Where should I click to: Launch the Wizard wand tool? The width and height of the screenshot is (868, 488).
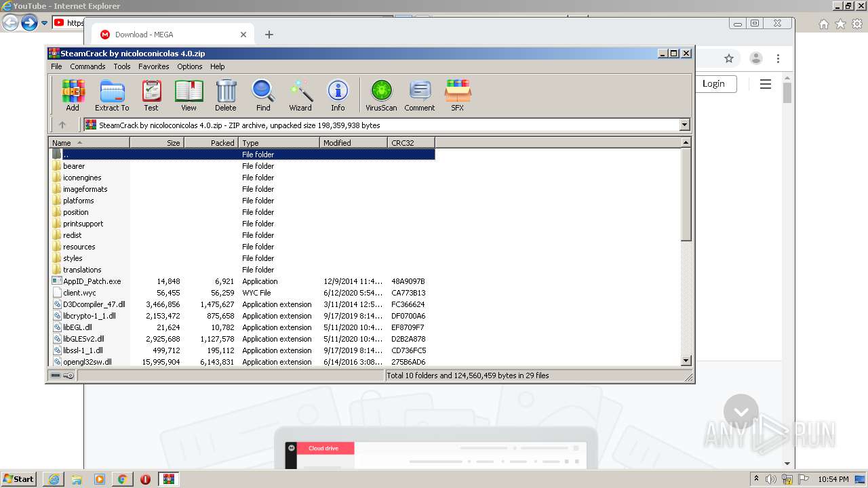pos(300,95)
